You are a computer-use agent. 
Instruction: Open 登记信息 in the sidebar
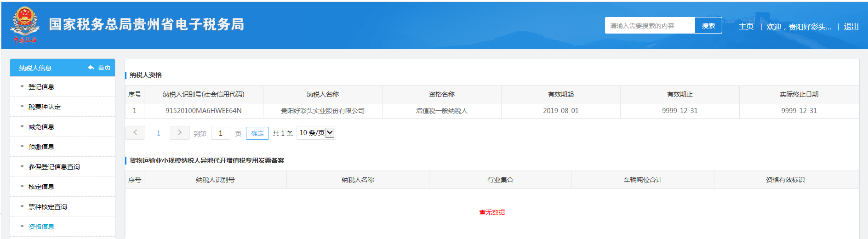pos(41,87)
